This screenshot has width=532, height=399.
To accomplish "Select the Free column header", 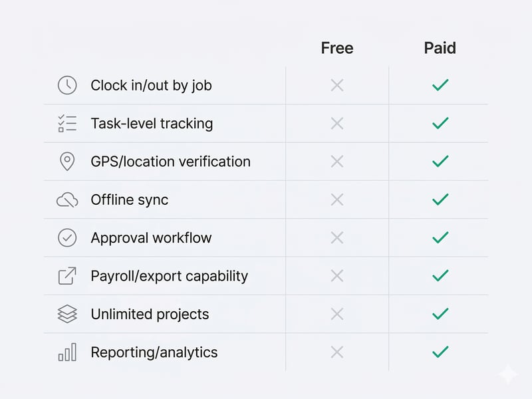I will tap(337, 49).
